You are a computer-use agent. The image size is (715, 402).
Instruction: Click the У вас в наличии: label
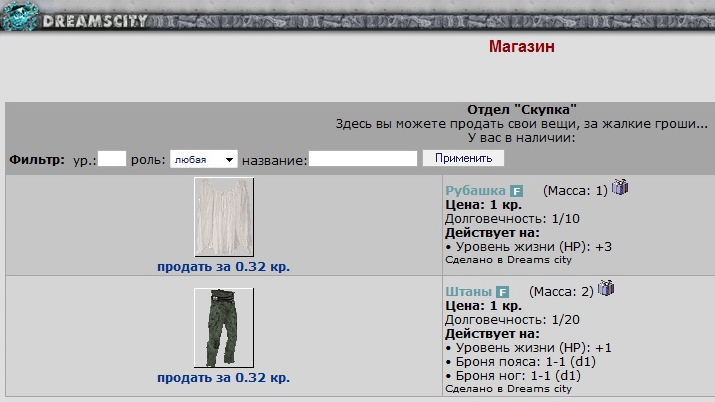pyautogui.click(x=522, y=138)
